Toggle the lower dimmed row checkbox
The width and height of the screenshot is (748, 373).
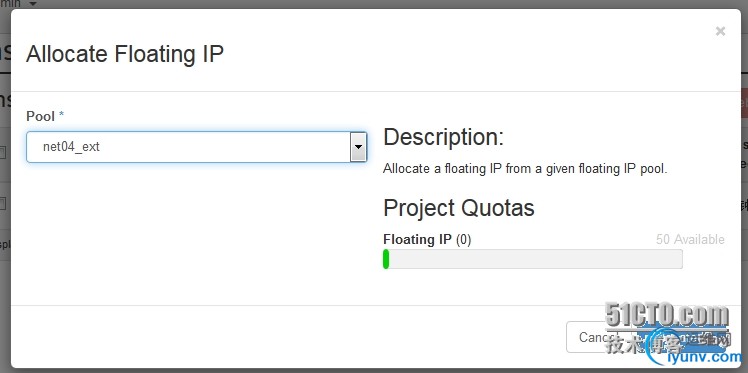tap(2, 204)
